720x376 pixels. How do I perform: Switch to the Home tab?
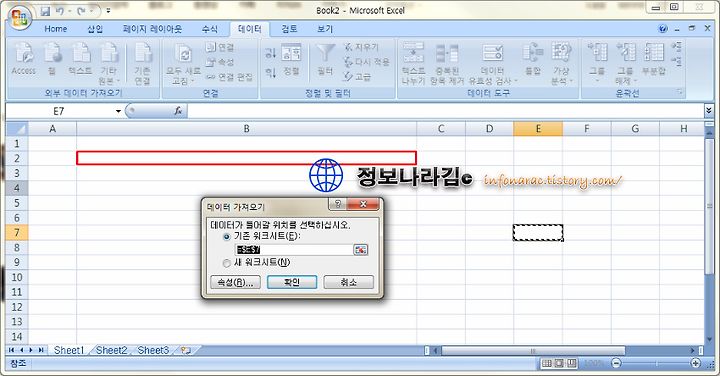56,28
